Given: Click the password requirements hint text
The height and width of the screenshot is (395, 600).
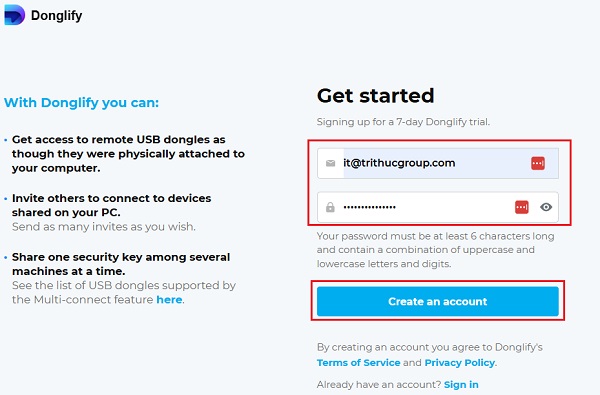Looking at the screenshot, I should pos(435,250).
